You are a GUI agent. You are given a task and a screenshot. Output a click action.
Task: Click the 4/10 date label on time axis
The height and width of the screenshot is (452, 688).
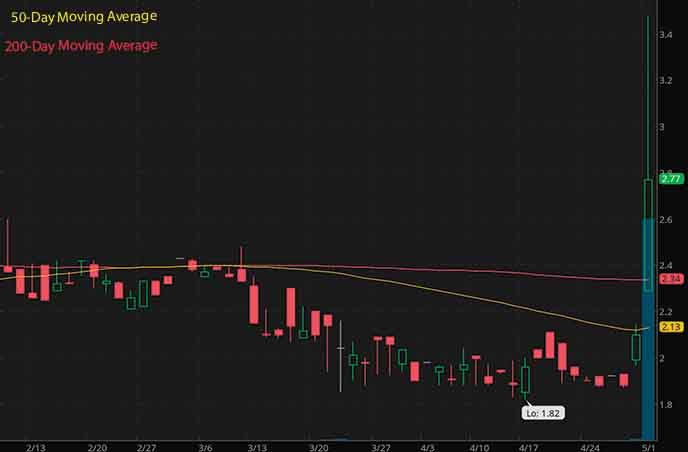click(479, 448)
